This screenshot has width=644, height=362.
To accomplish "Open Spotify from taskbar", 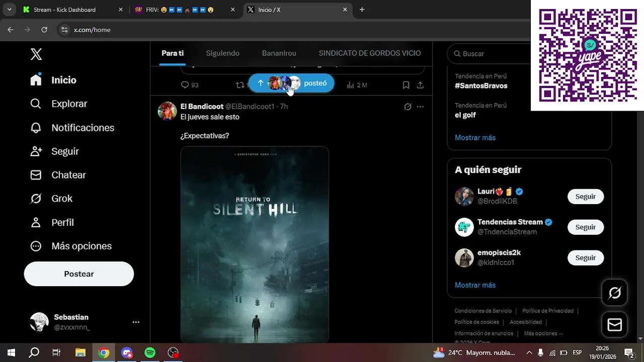I will click(x=150, y=352).
